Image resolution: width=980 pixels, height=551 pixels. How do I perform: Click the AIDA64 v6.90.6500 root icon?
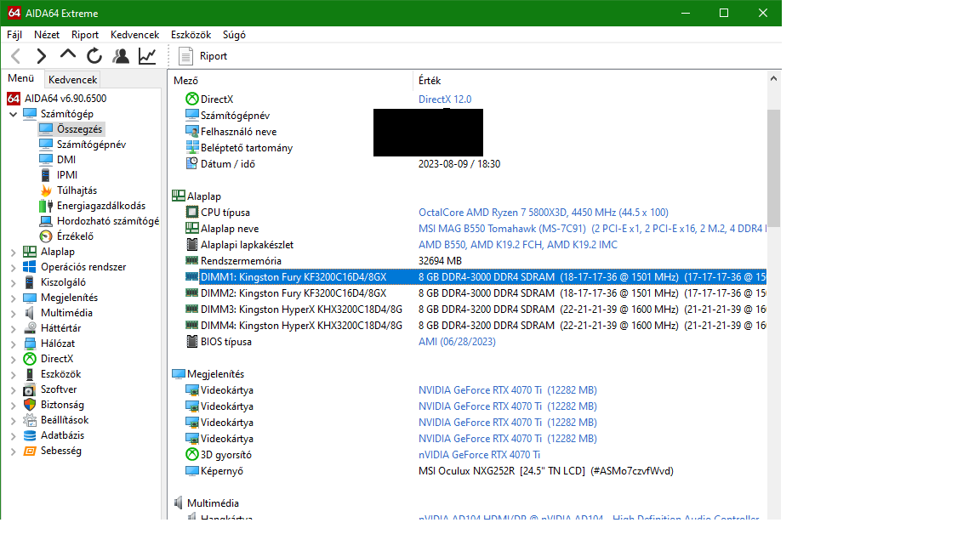[x=14, y=99]
